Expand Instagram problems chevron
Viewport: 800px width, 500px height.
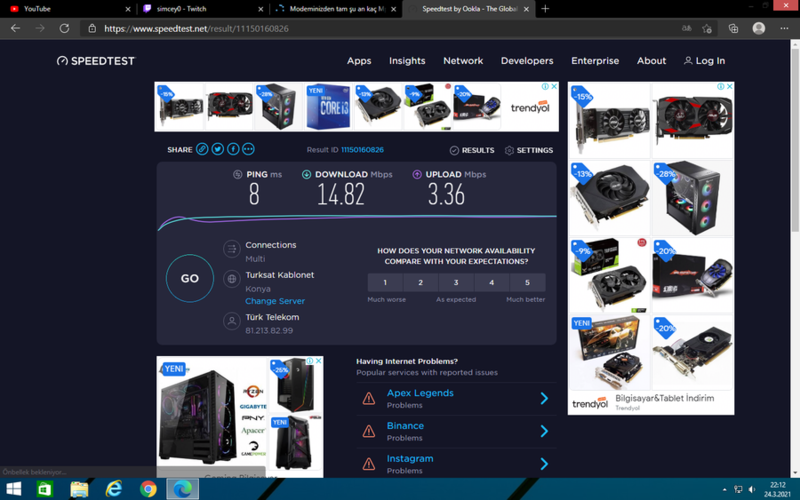[544, 464]
